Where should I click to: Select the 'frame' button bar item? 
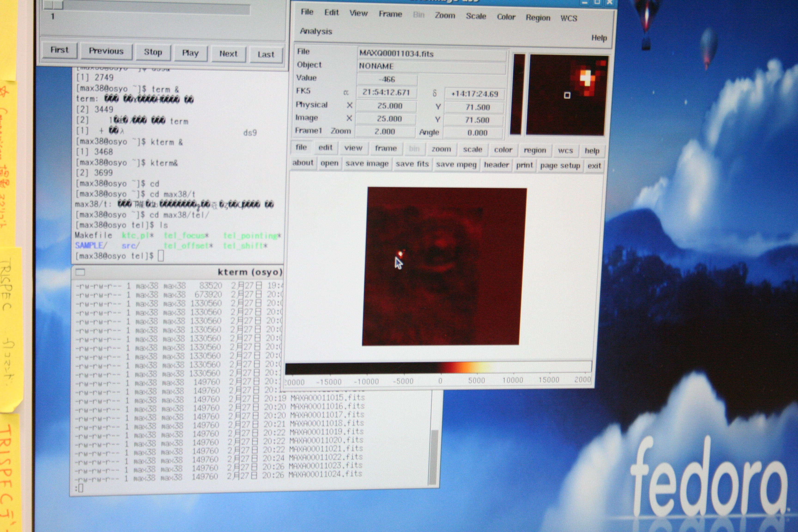tap(386, 148)
